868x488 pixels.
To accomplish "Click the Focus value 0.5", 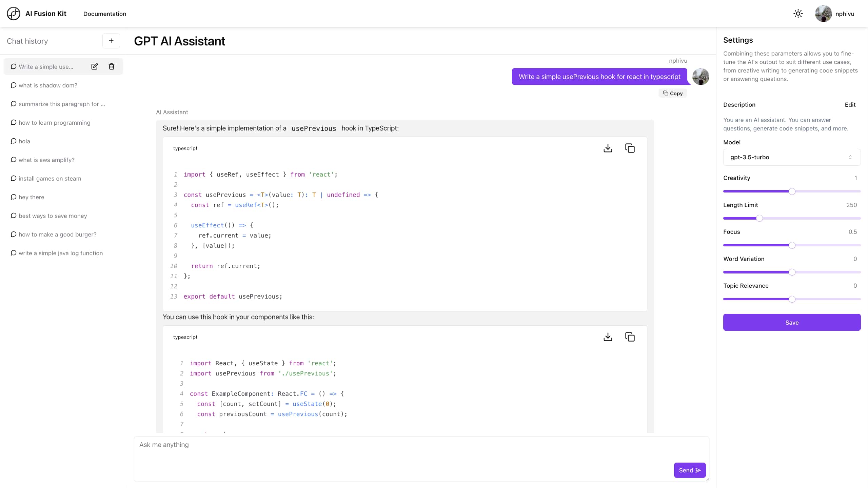I will coord(852,232).
